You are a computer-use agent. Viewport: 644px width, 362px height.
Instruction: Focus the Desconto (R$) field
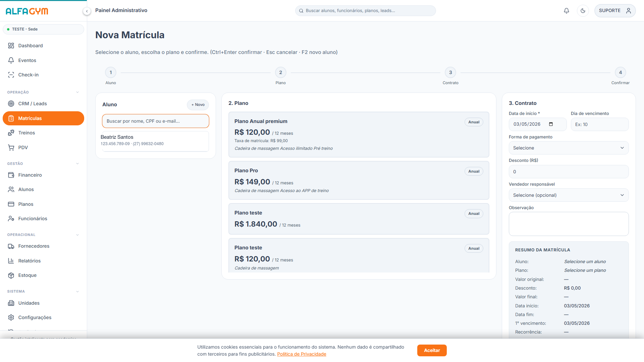(x=569, y=172)
